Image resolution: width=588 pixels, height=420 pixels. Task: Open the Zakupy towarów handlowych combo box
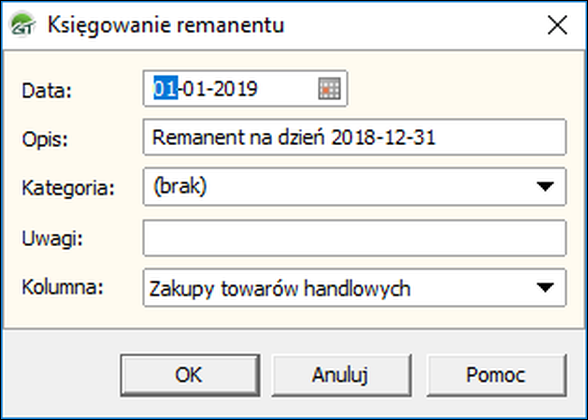click(x=354, y=288)
